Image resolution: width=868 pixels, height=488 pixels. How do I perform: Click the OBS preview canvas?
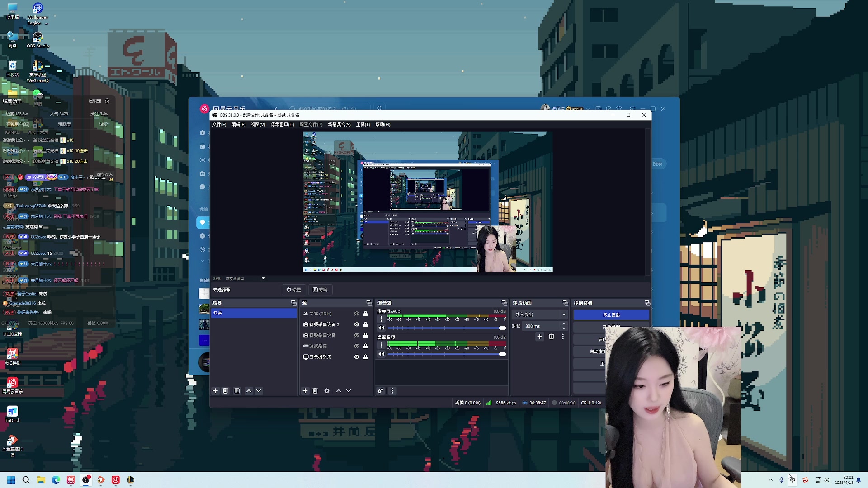pos(428,202)
